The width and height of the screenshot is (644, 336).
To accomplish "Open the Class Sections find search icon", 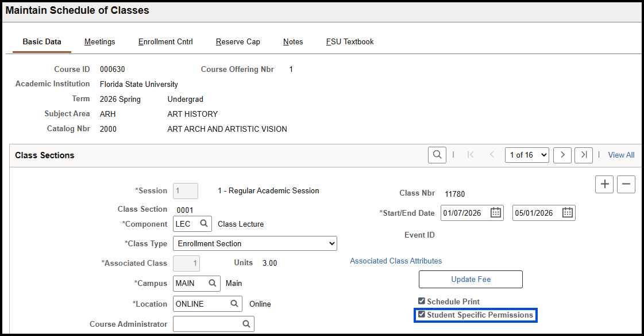I will (437, 155).
